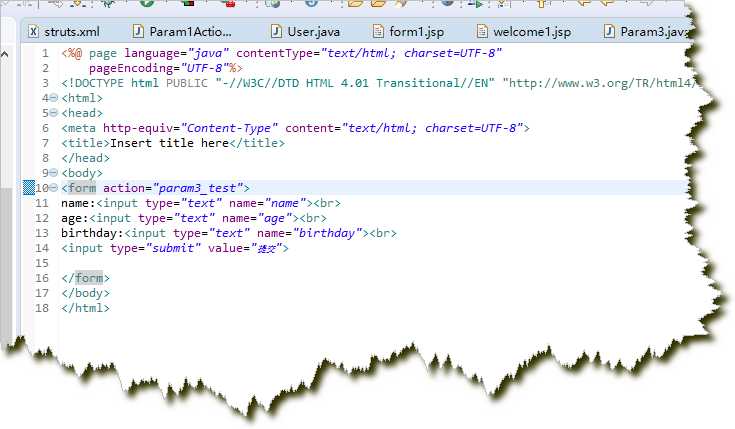The height and width of the screenshot is (429, 735).
Task: Click line number 15 in the gutter
Action: tap(42, 263)
